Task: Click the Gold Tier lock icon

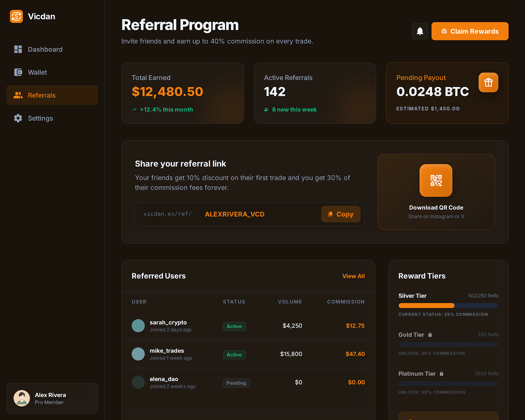Action: [430, 335]
